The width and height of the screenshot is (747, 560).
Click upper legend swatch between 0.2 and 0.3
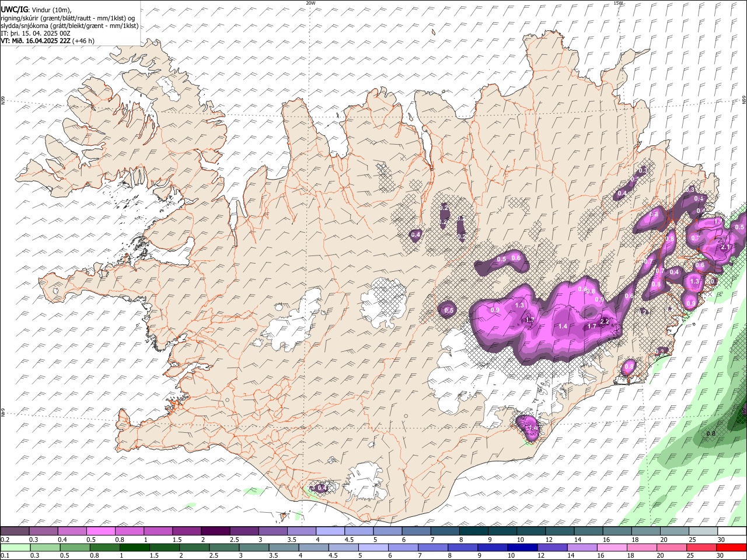click(15, 531)
